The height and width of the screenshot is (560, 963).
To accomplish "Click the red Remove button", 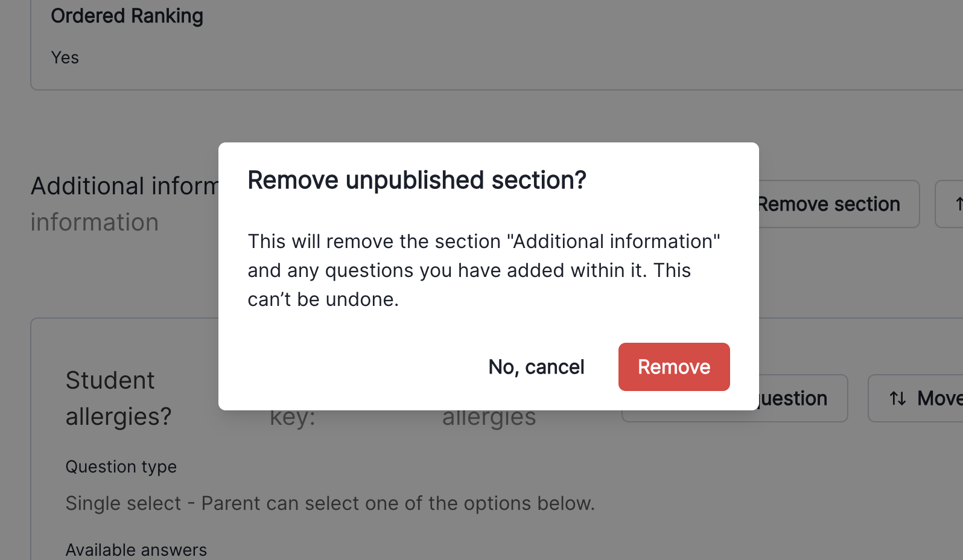I will [x=673, y=367].
